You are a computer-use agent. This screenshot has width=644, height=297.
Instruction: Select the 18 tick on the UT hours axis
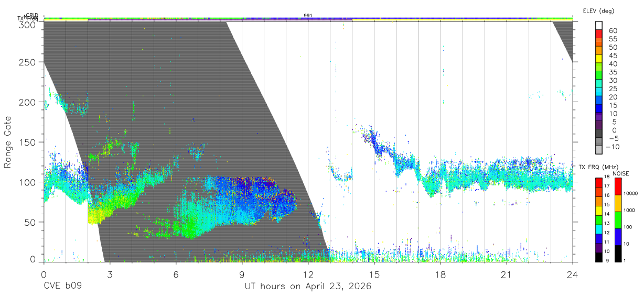[441, 275]
